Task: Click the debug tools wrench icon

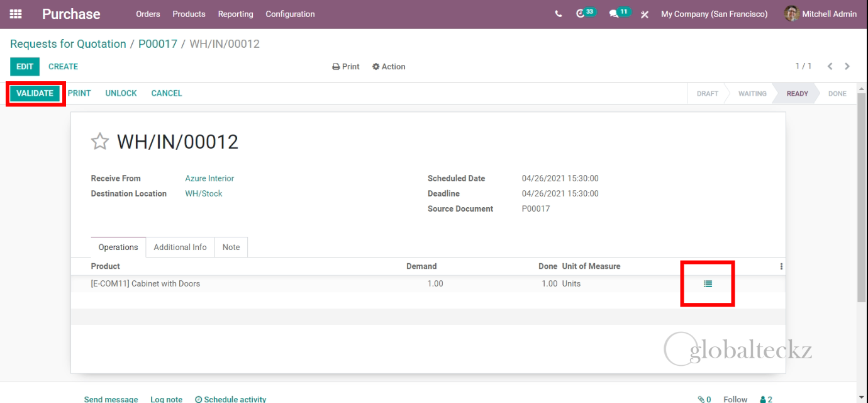Action: click(x=645, y=14)
